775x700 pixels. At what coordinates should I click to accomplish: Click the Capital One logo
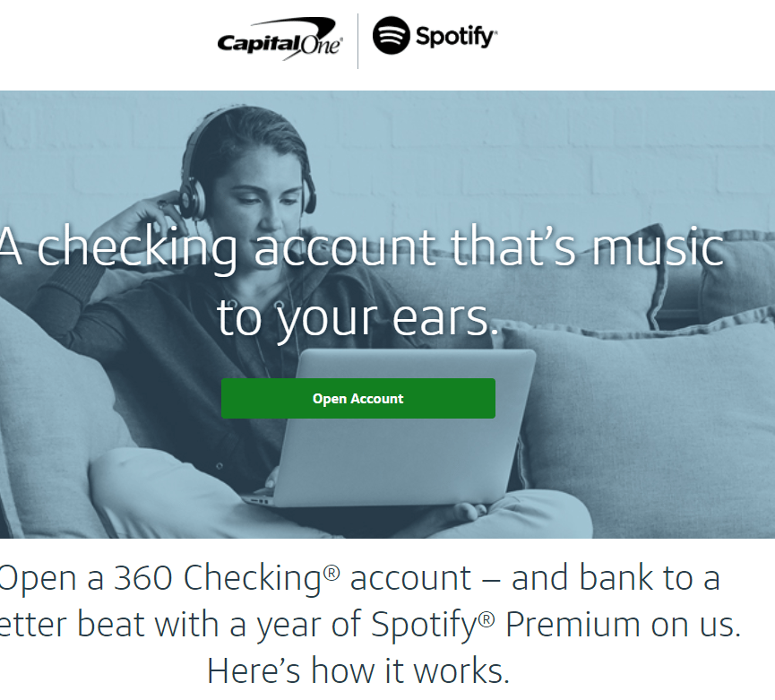(x=280, y=39)
